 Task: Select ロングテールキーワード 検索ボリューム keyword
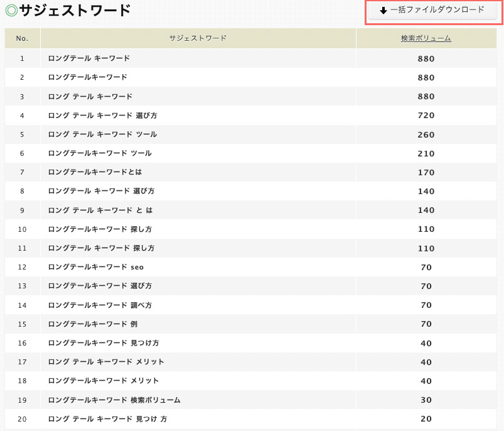(x=114, y=400)
